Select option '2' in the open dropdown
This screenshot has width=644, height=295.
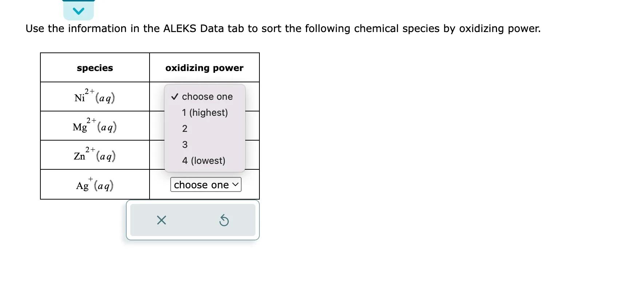click(185, 128)
